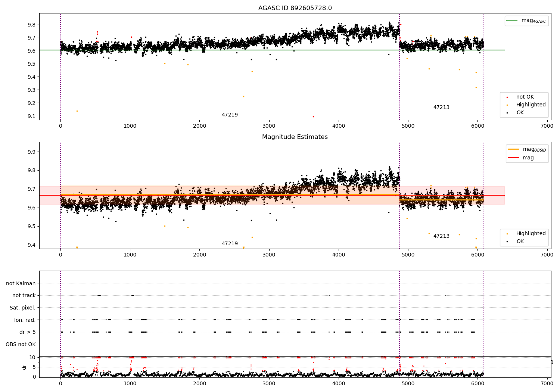Click the orange point near 9.25 in top plot

pyautogui.click(x=243, y=96)
